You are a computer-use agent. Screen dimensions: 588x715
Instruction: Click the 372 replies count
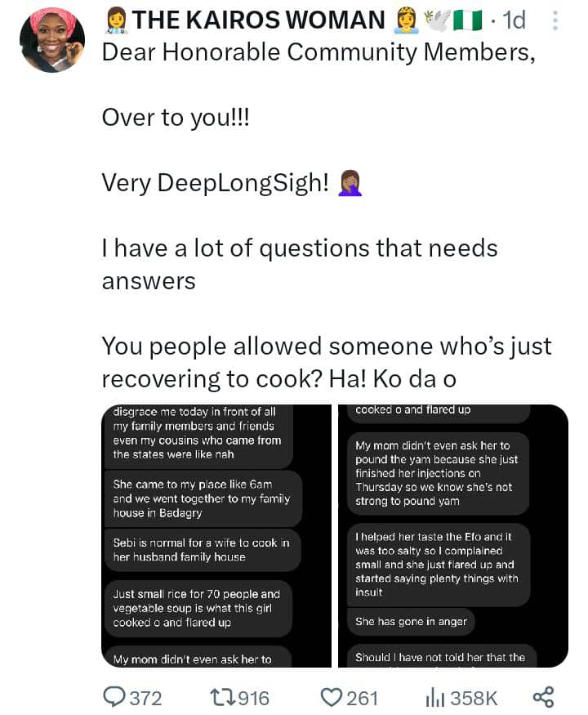[x=146, y=698]
